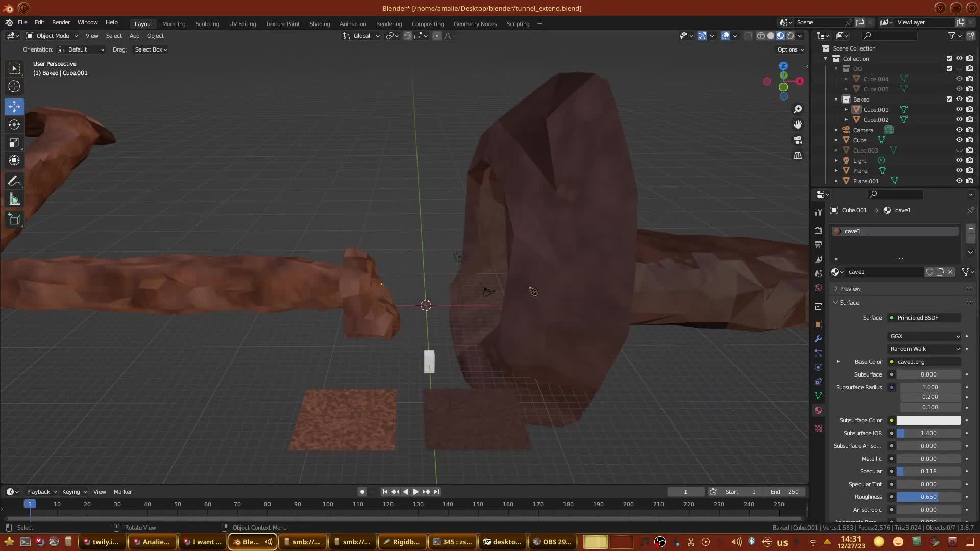Image resolution: width=980 pixels, height=551 pixels.
Task: Activate the Rotate tool
Action: [14, 125]
